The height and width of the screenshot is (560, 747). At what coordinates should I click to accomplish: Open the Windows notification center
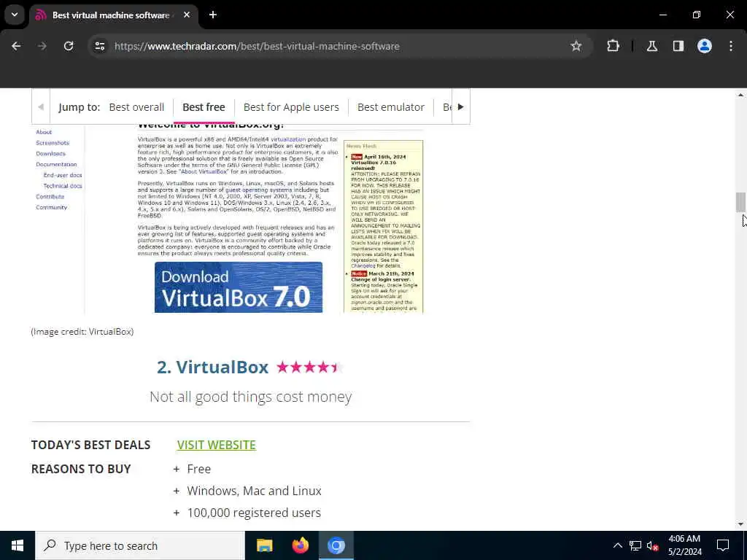point(723,545)
